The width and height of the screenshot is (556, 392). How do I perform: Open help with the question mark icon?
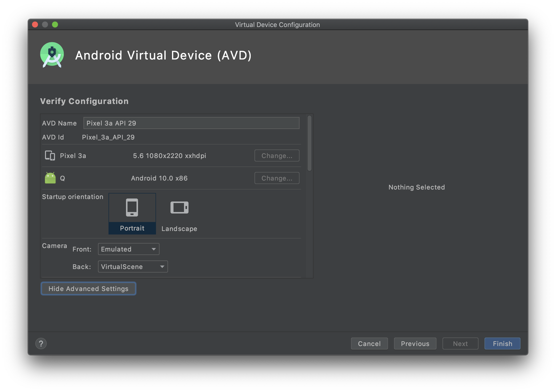(x=41, y=343)
